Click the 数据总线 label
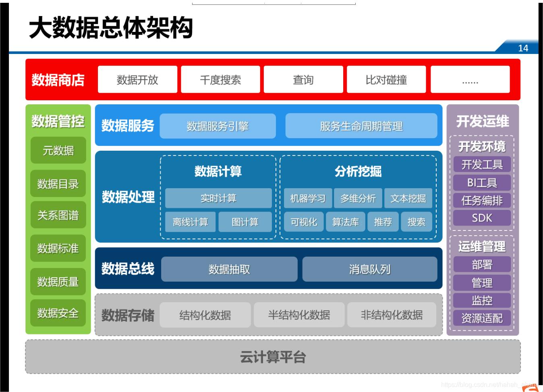Image resolution: width=543 pixels, height=392 pixels. [x=128, y=268]
